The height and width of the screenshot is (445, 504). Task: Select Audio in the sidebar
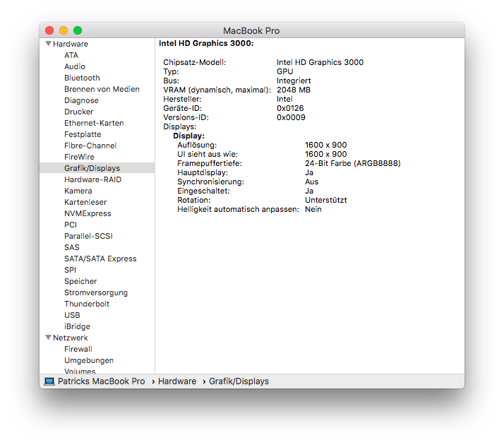pos(75,66)
